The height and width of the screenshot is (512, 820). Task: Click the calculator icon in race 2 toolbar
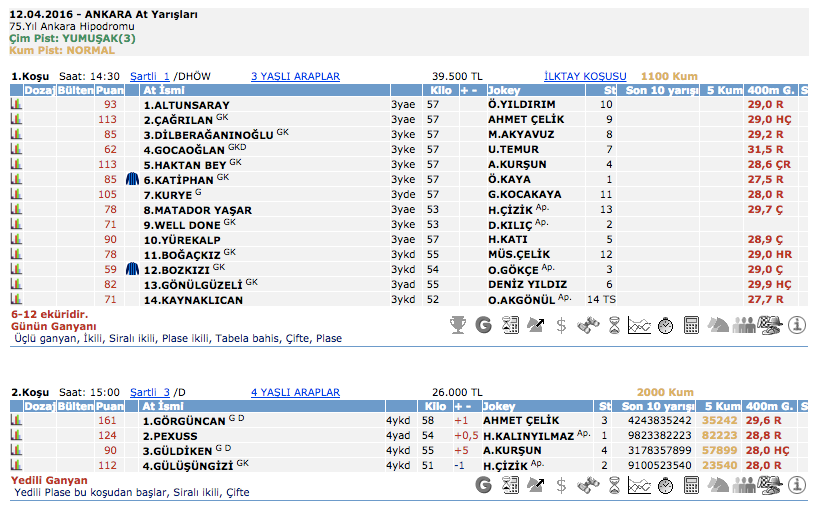click(691, 485)
